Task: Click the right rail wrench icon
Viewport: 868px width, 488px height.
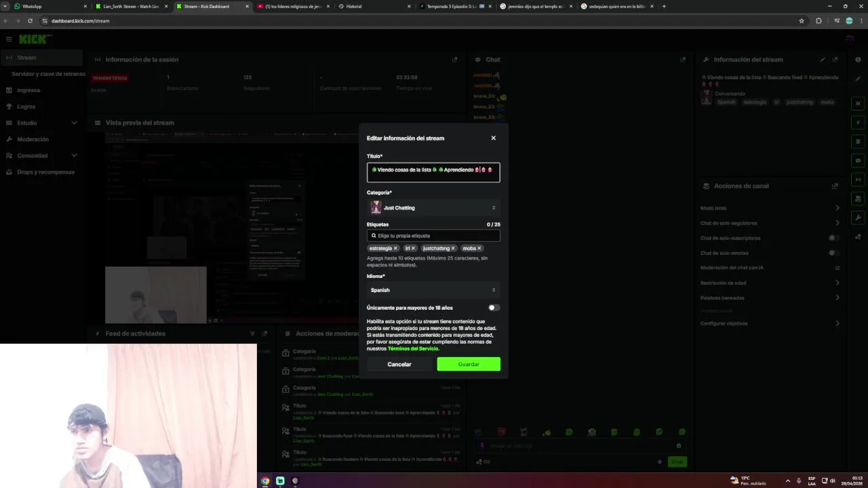Action: [858, 218]
